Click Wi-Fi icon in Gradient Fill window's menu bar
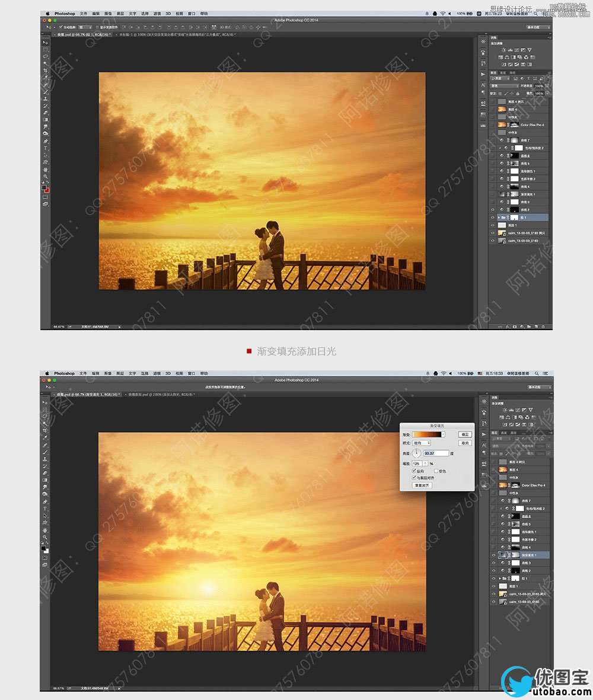The width and height of the screenshot is (593, 700). (444, 373)
